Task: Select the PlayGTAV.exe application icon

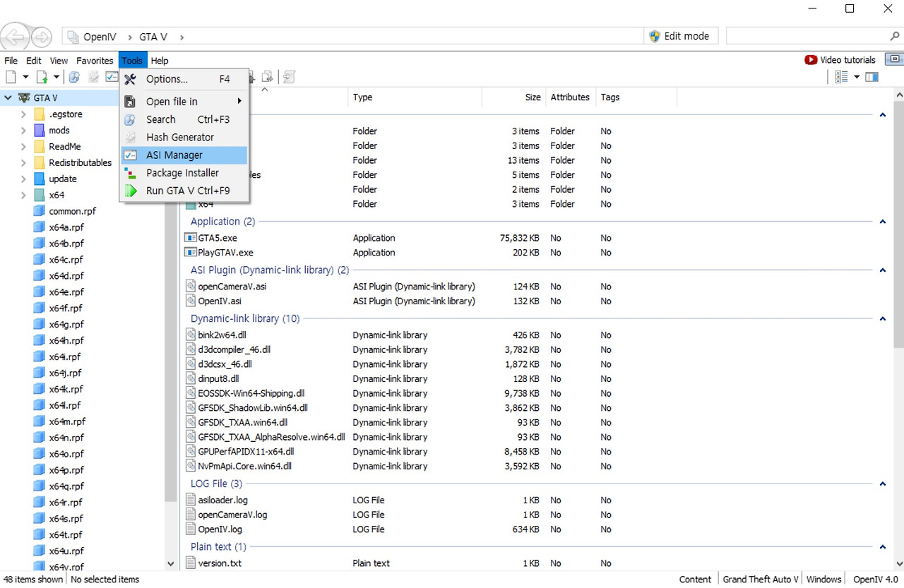Action: (191, 253)
